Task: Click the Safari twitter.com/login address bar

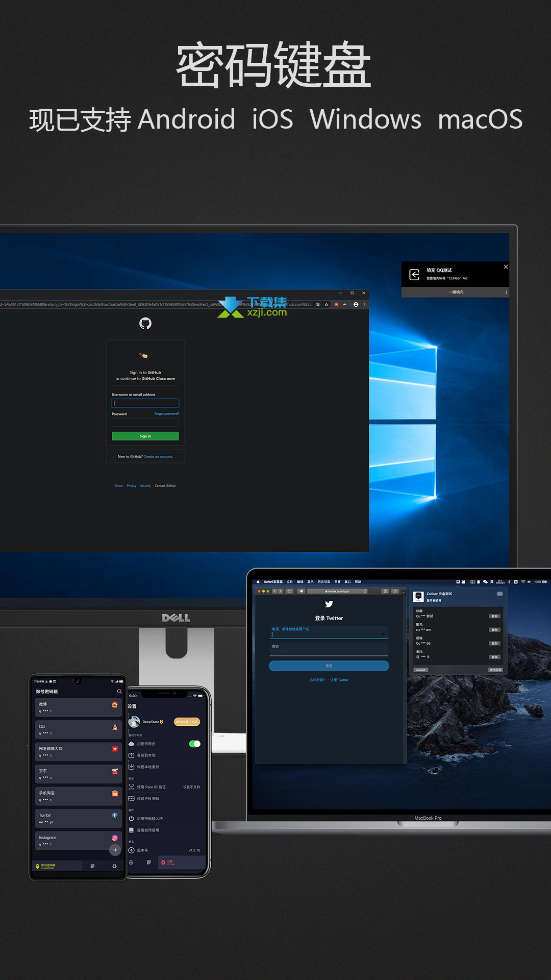Action: [x=338, y=591]
